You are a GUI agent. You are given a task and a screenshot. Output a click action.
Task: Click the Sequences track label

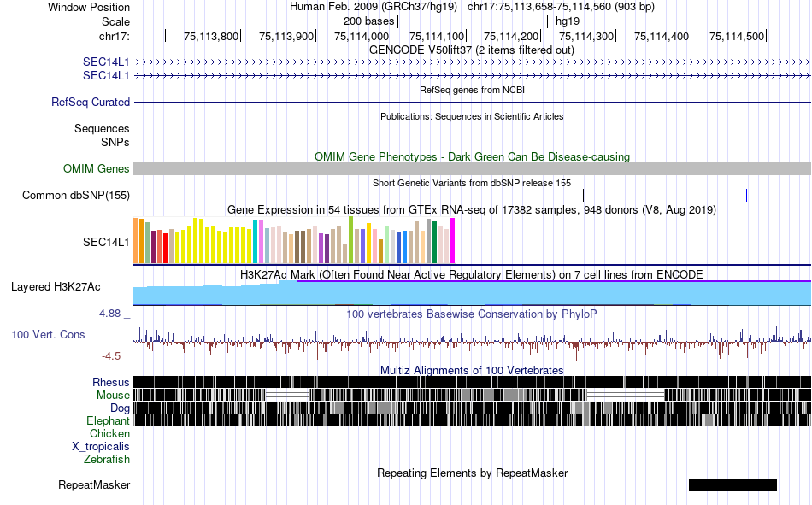[102, 128]
